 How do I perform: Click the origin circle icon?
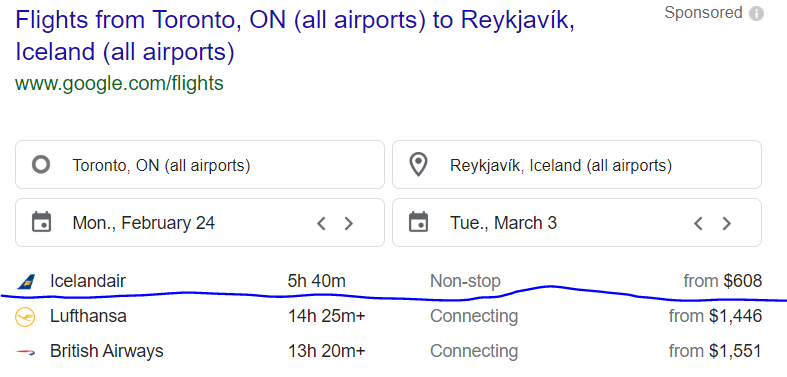point(41,165)
